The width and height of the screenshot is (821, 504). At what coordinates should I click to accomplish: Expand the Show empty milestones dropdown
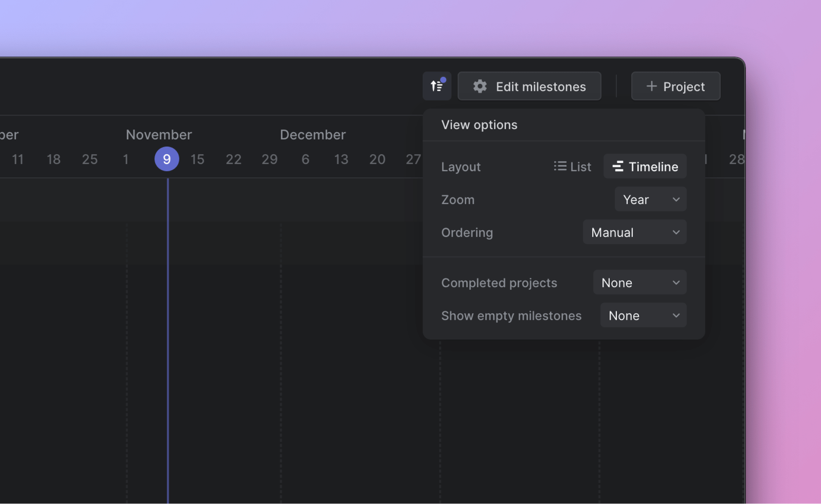(x=643, y=315)
